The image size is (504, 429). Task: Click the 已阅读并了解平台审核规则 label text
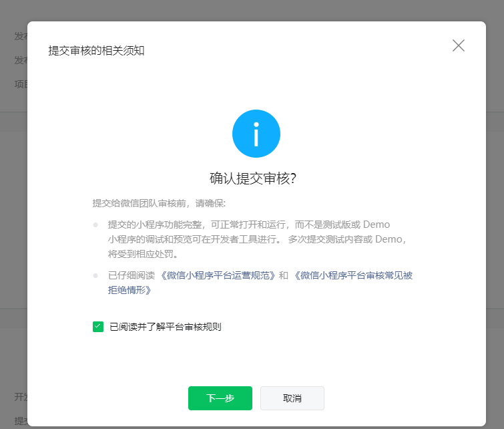tap(165, 327)
